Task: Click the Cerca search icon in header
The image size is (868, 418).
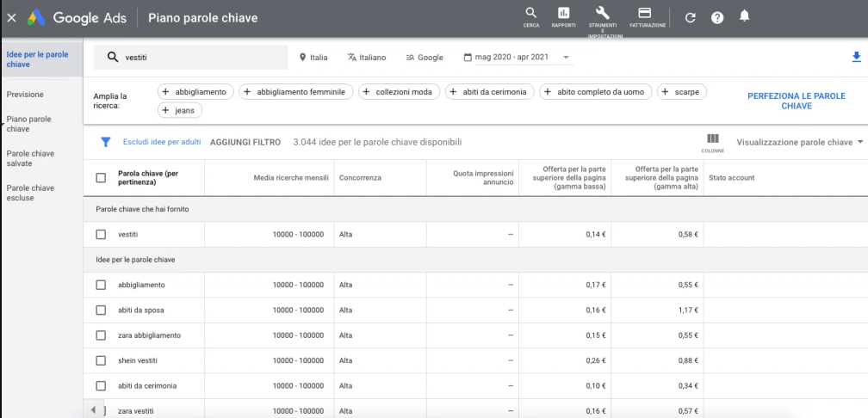Action: coord(531,14)
